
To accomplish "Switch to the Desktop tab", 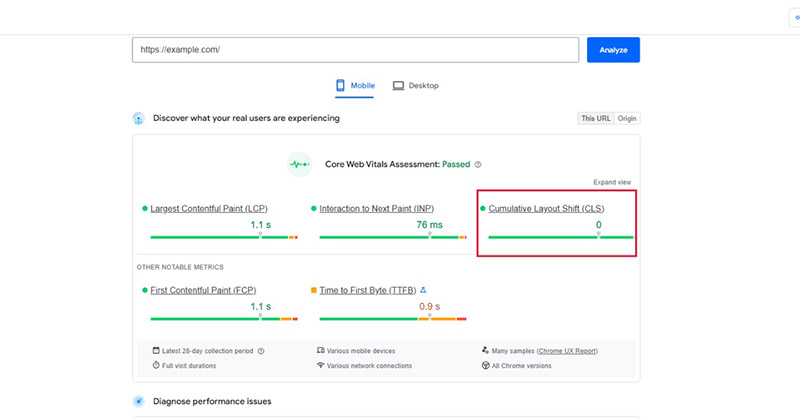I will point(415,86).
